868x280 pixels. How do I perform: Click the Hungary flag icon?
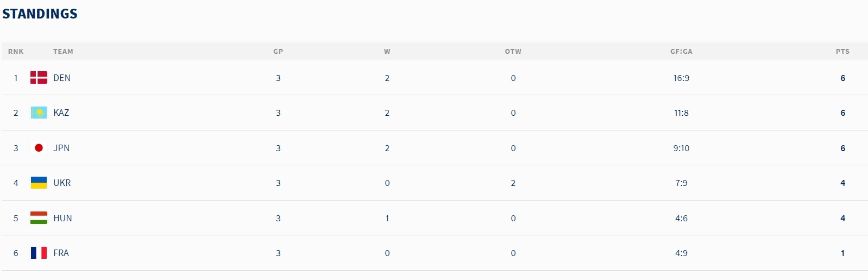click(39, 218)
